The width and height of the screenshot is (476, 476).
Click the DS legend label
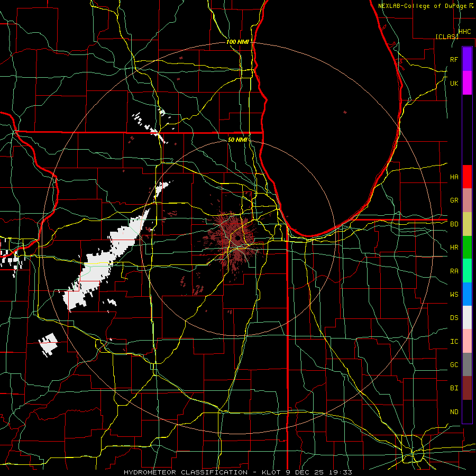click(x=454, y=318)
